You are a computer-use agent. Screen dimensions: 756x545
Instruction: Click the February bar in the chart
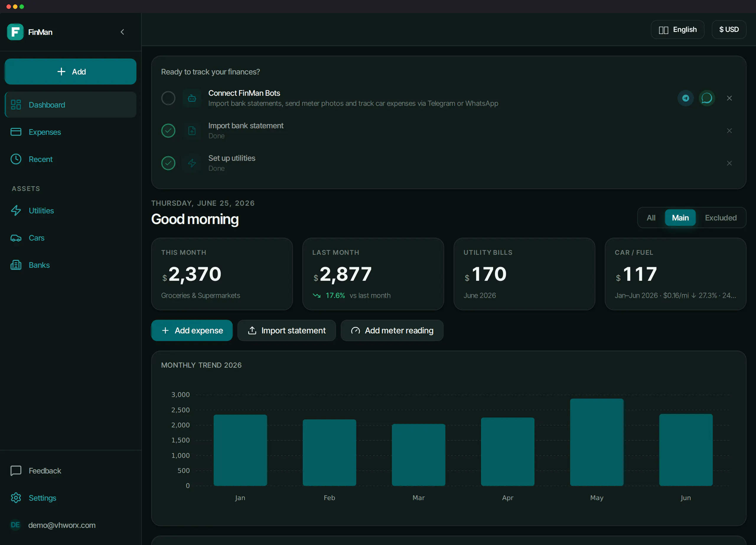point(329,452)
